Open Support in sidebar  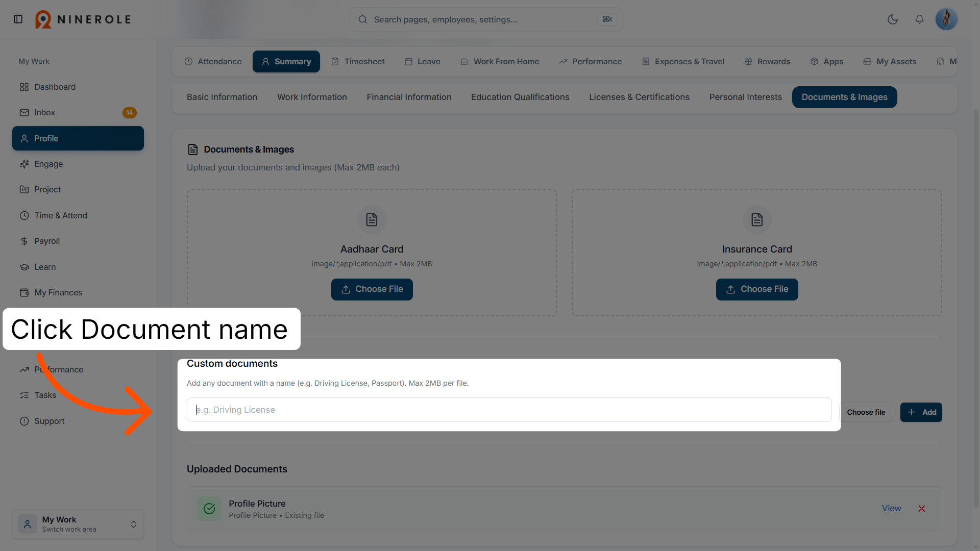point(78,421)
